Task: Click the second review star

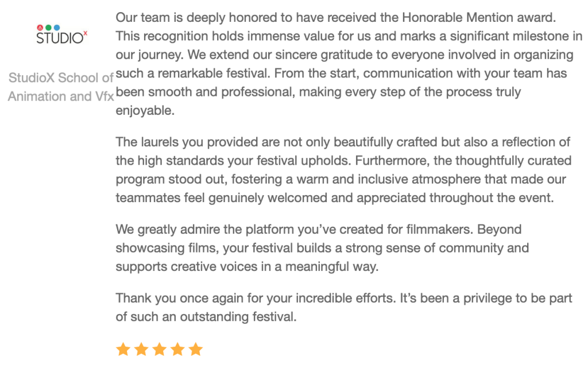Action: (141, 349)
